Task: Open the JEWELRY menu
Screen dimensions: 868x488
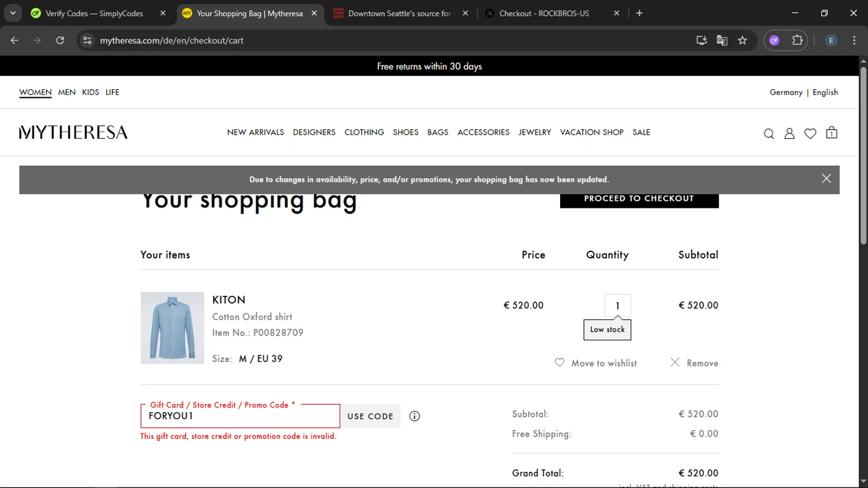Action: (535, 133)
